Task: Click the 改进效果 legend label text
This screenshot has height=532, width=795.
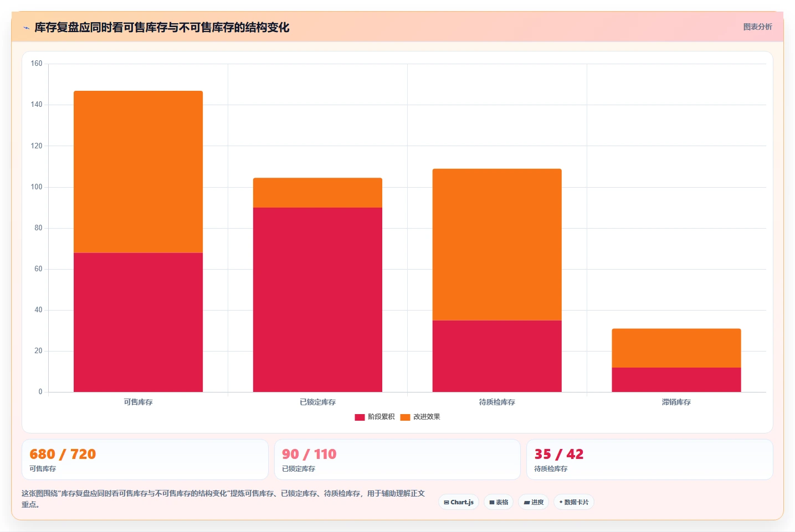Action: click(427, 417)
